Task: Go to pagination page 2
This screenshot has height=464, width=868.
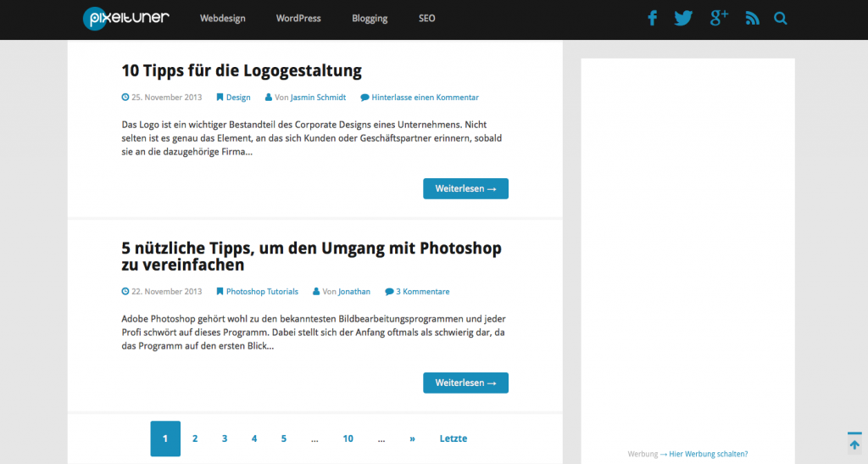Action: 195,439
